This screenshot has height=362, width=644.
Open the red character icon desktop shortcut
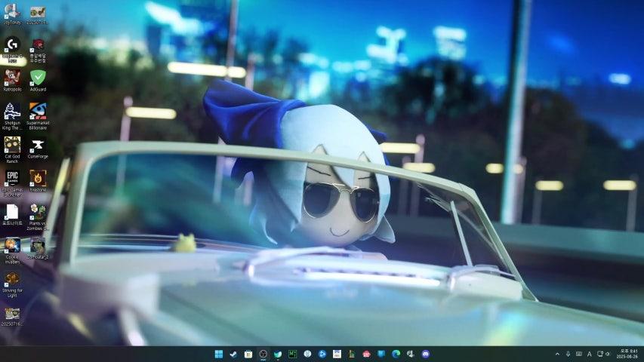pyautogui.click(x=38, y=50)
